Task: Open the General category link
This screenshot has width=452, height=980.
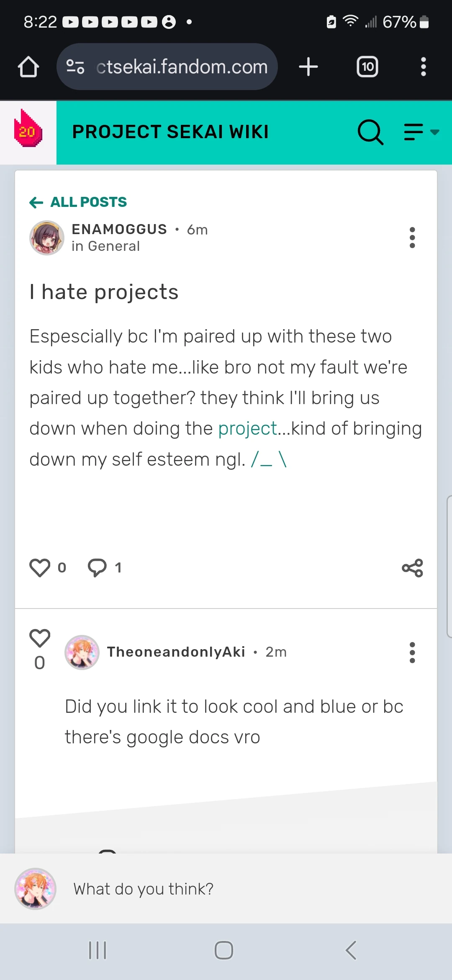Action: point(114,246)
